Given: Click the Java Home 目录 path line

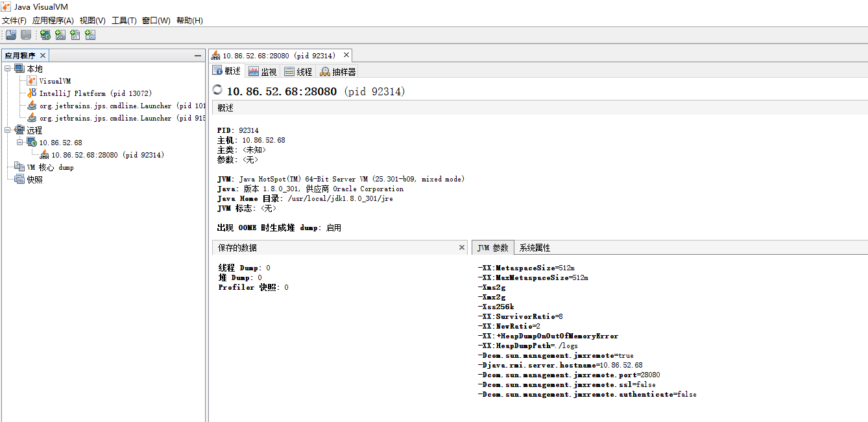Looking at the screenshot, I should 305,198.
